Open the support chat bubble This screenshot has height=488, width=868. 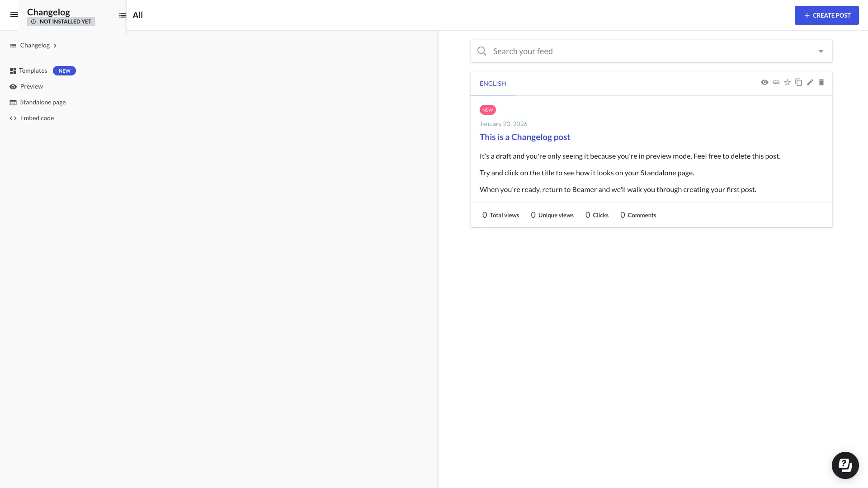coord(845,465)
